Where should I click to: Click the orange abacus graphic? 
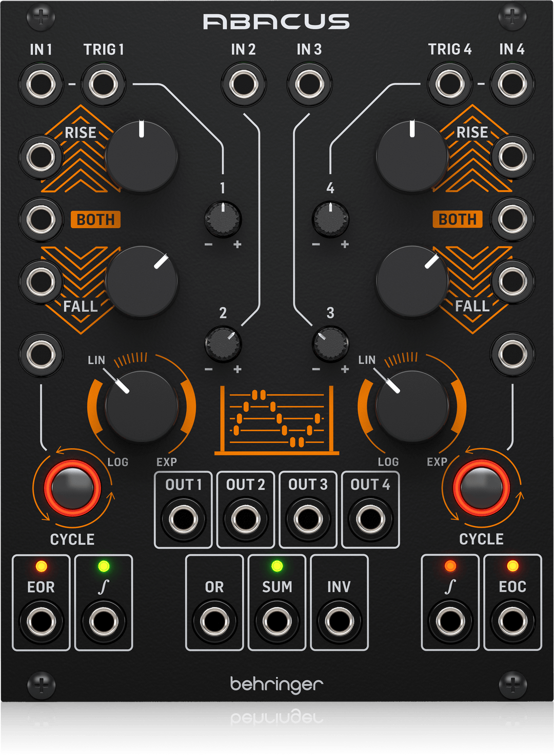pos(276,421)
